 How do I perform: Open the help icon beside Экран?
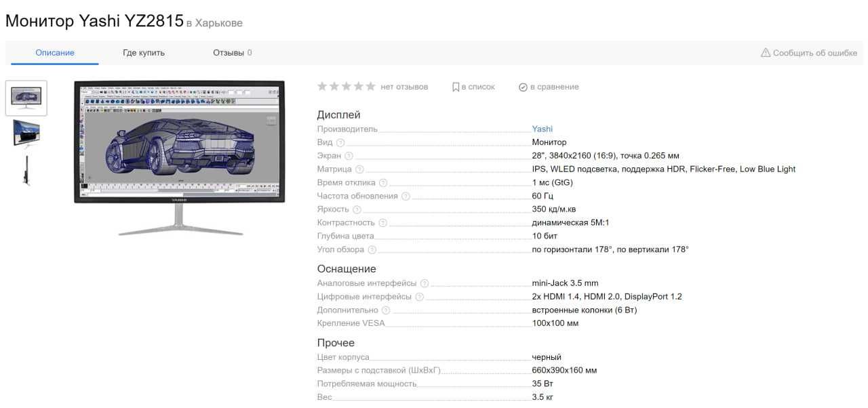click(349, 156)
